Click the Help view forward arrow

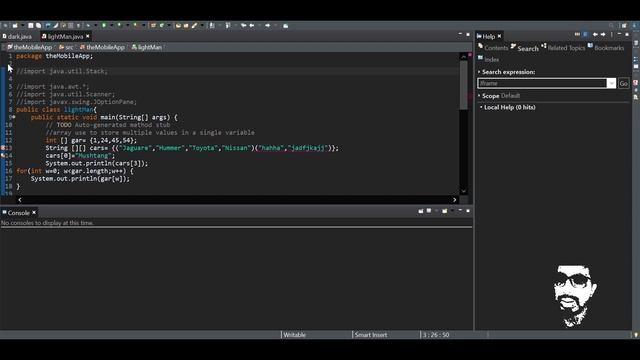pos(603,35)
